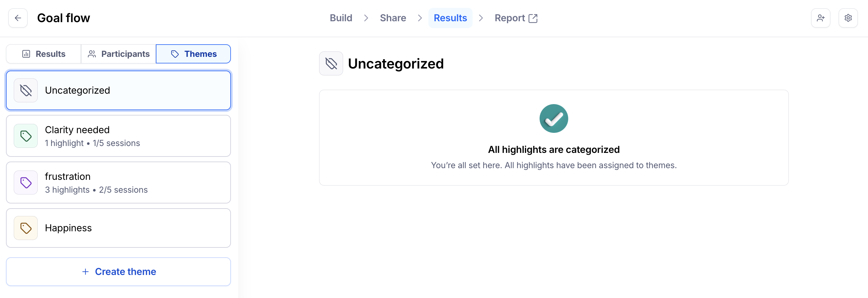Image resolution: width=868 pixels, height=298 pixels.
Task: Open the settings gear icon
Action: pos(848,18)
